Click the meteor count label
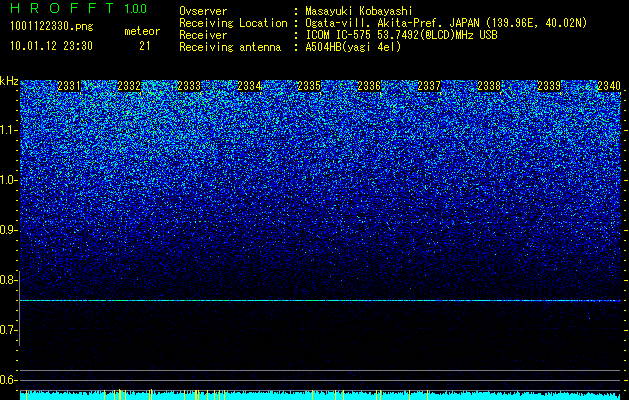 click(142, 31)
